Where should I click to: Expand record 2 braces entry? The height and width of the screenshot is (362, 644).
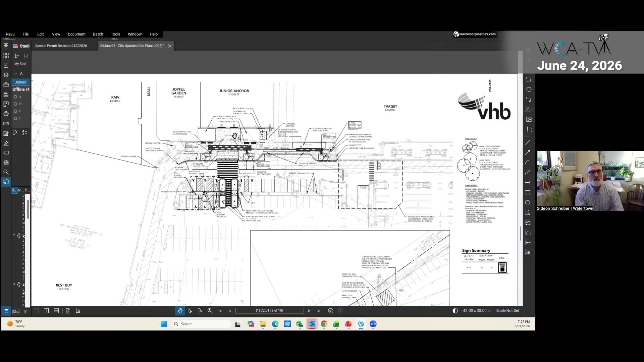coord(19,236)
